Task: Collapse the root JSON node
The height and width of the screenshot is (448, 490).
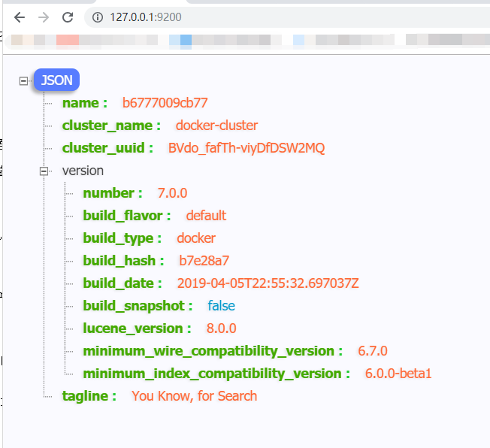Action: (23, 81)
